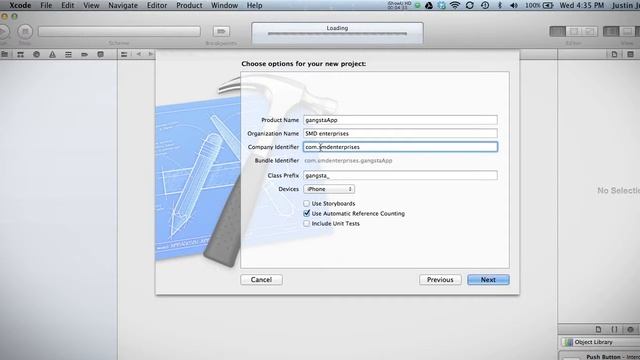Click the volume menu bar icon
This screenshot has width=640, height=360.
tap(514, 5)
